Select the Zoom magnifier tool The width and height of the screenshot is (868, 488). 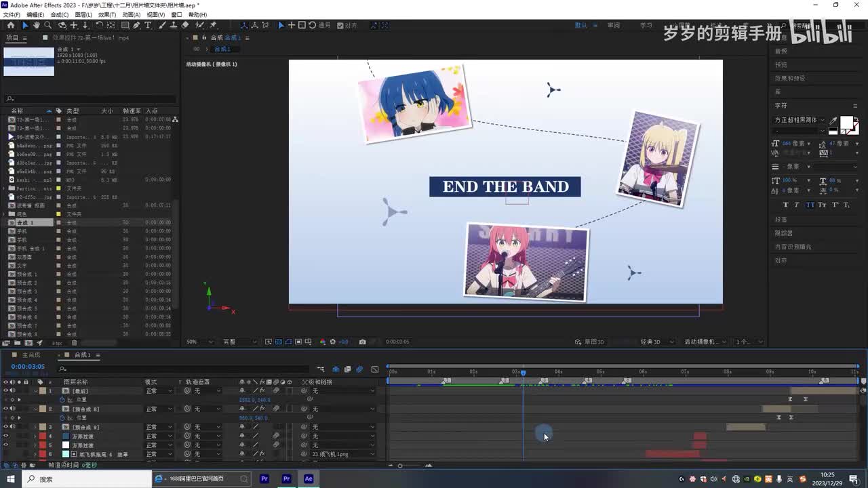[x=47, y=25]
